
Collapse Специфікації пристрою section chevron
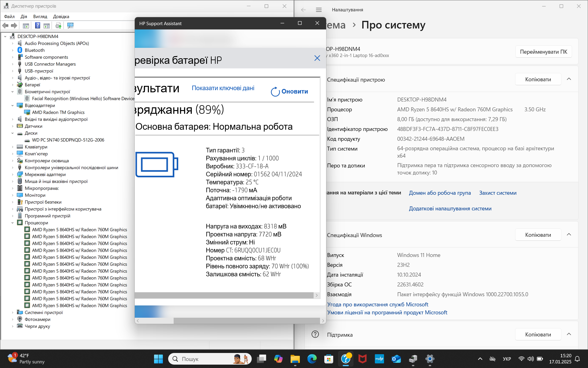[569, 79]
